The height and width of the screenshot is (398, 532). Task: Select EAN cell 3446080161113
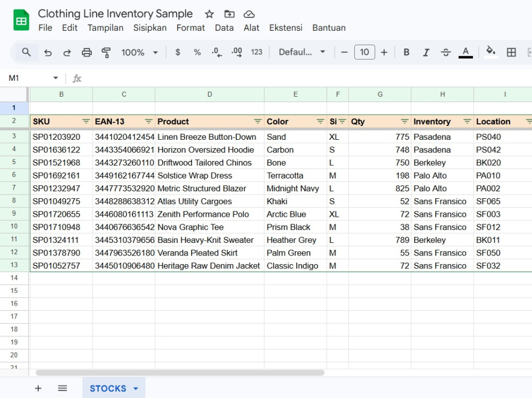(x=124, y=214)
